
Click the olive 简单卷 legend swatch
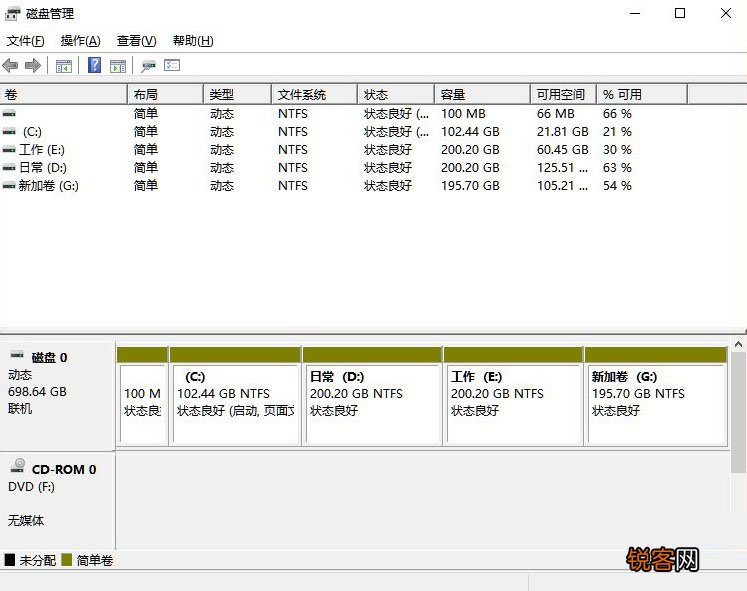coord(67,560)
